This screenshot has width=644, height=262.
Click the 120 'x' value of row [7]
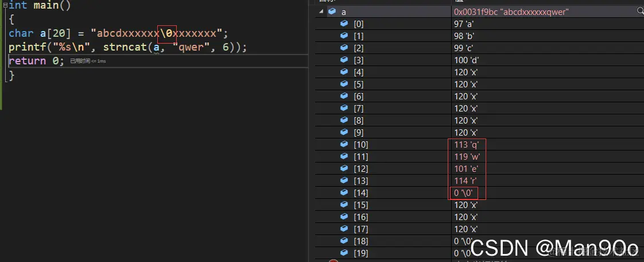pos(466,109)
